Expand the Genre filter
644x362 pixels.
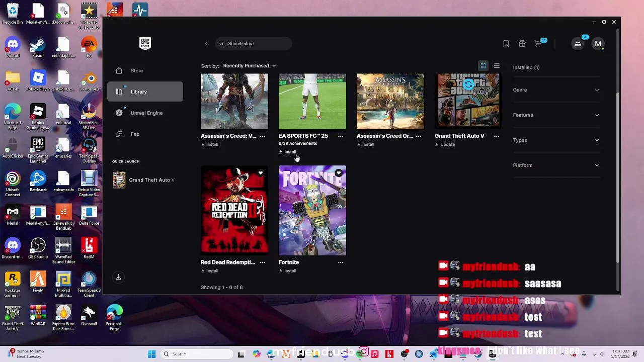tap(556, 90)
